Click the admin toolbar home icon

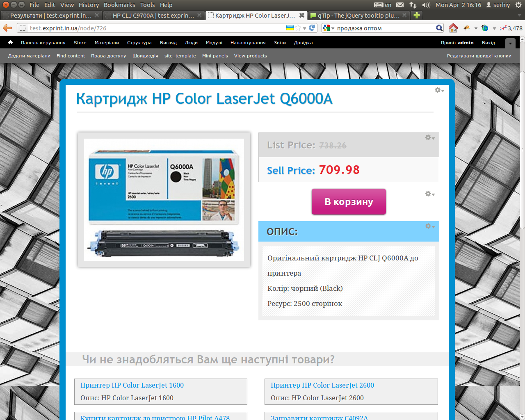click(x=11, y=42)
